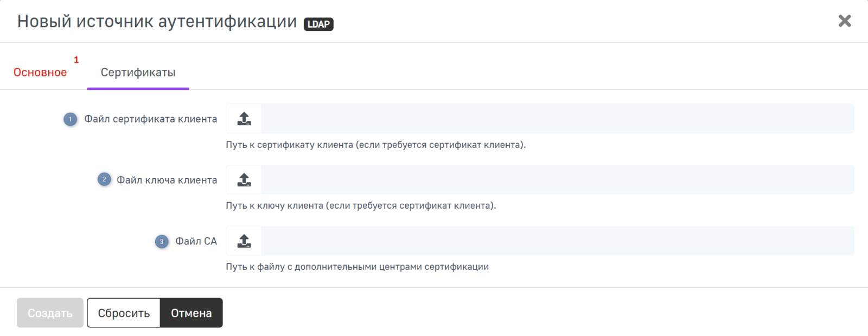Click the Файл CA label

(x=196, y=242)
